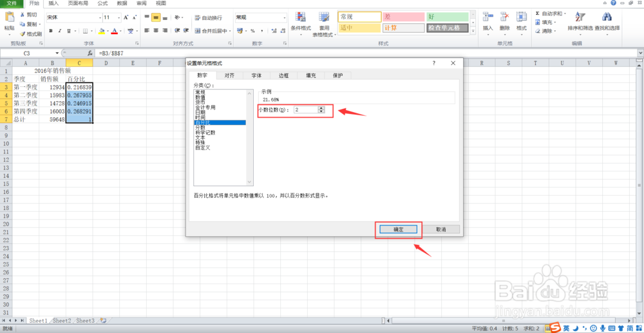
Task: Open the Font (字体) dialog tab
Action: [257, 75]
